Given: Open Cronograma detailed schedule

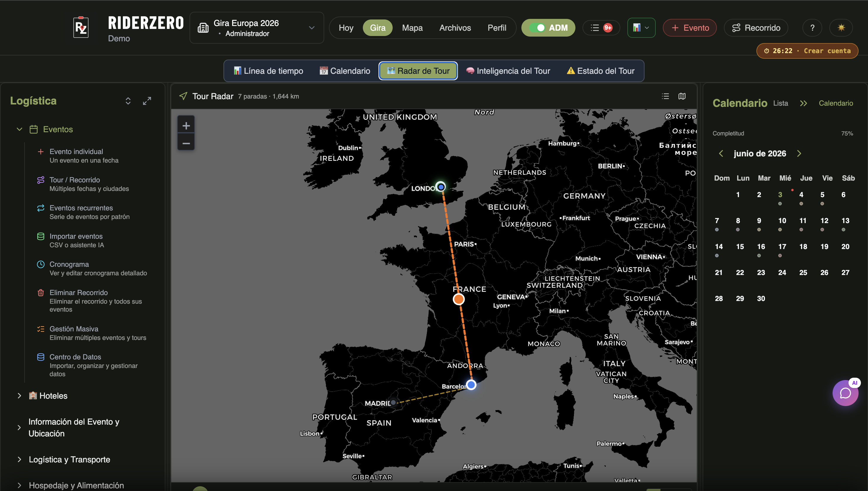Looking at the screenshot, I should (x=92, y=269).
